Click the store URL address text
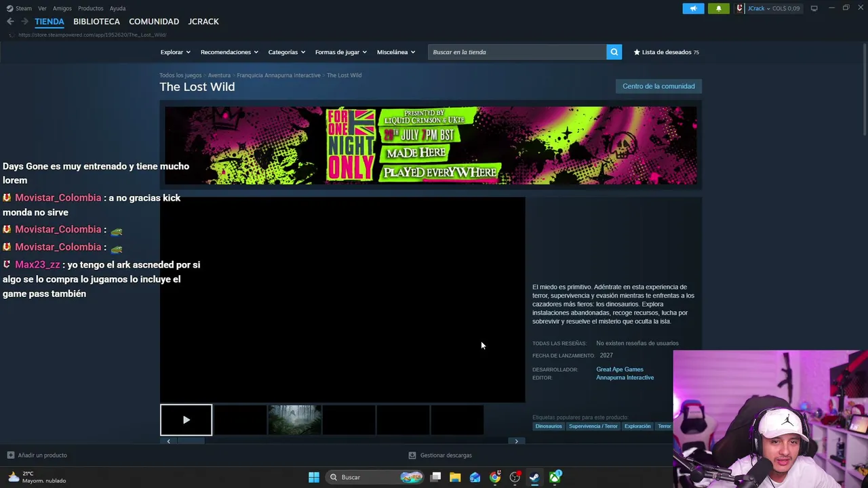Screen dimensions: 868x488 pyautogui.click(x=92, y=35)
